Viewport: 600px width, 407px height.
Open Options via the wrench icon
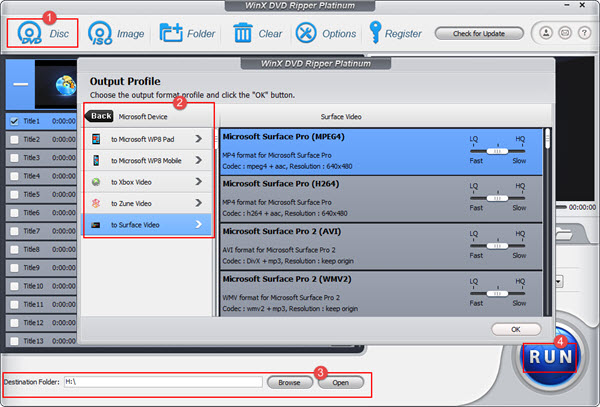(306, 33)
